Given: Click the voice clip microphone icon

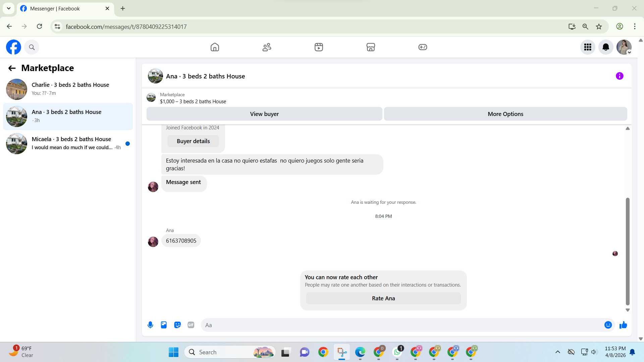Looking at the screenshot, I should tap(150, 325).
